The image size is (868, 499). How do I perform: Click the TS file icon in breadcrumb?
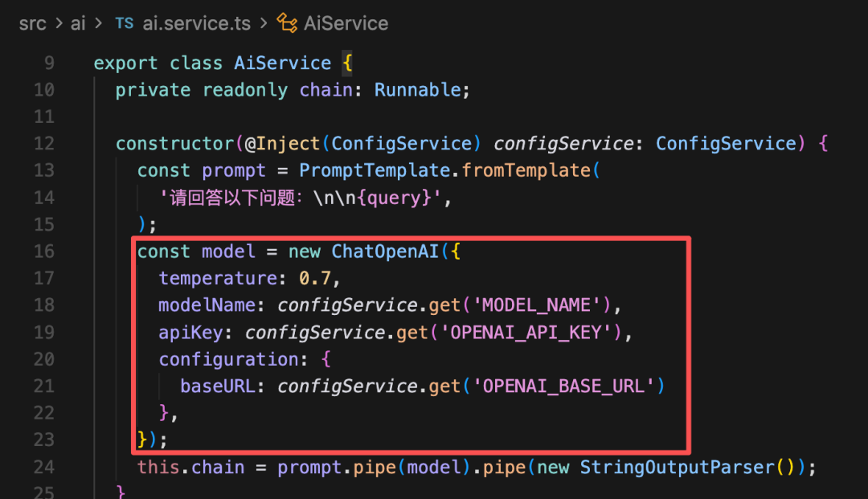click(x=124, y=23)
